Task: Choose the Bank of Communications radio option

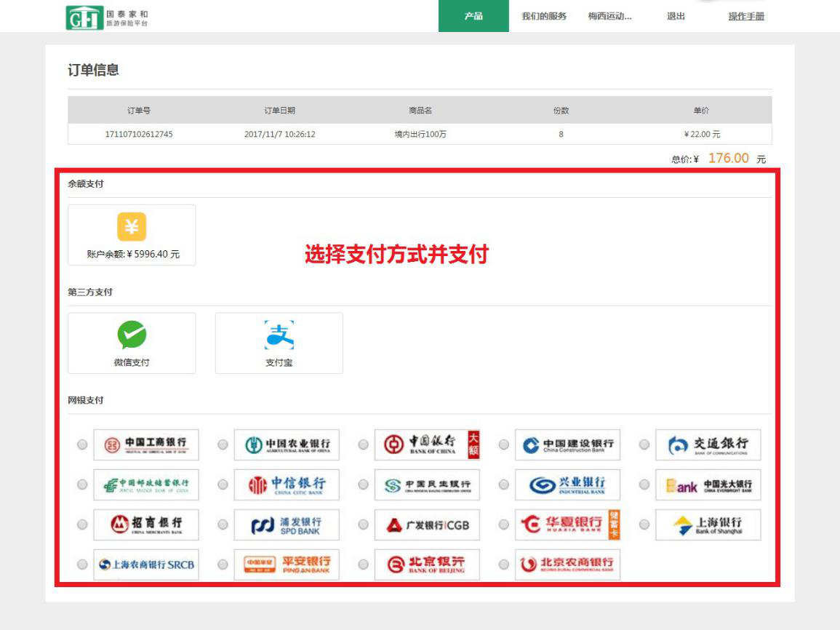Action: click(644, 444)
